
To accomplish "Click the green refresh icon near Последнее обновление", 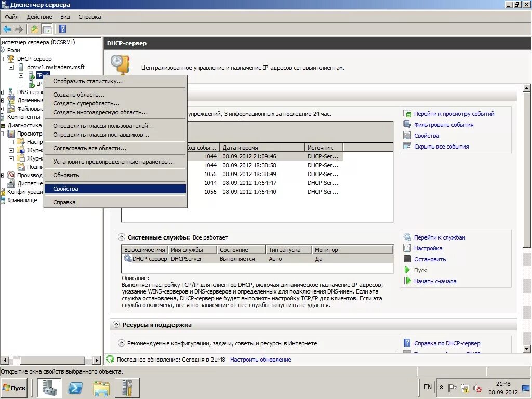I will [110, 359].
